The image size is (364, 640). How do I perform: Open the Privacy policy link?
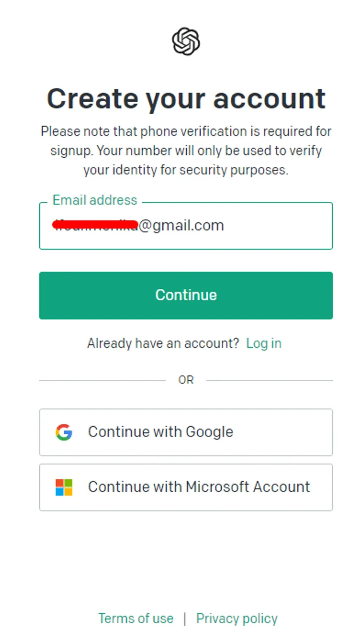[x=237, y=618]
